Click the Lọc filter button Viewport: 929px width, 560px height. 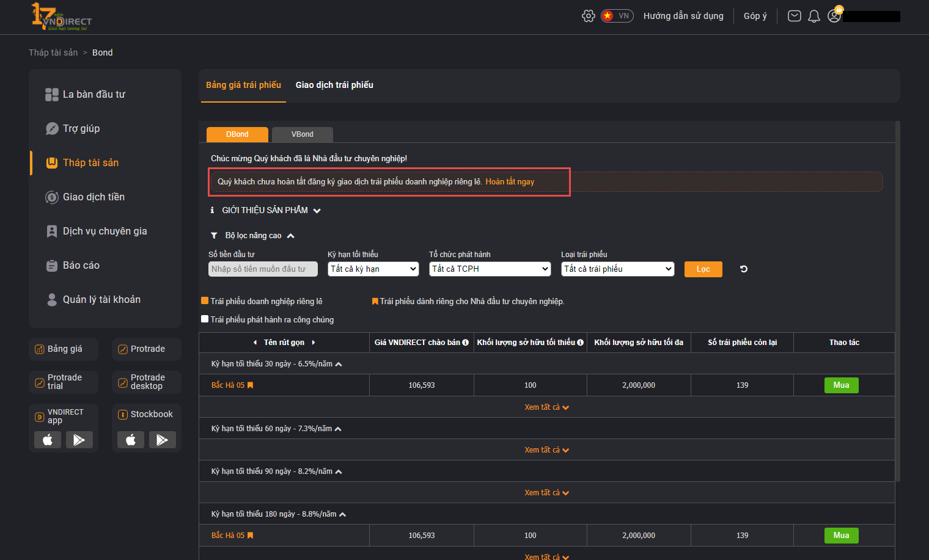(703, 269)
